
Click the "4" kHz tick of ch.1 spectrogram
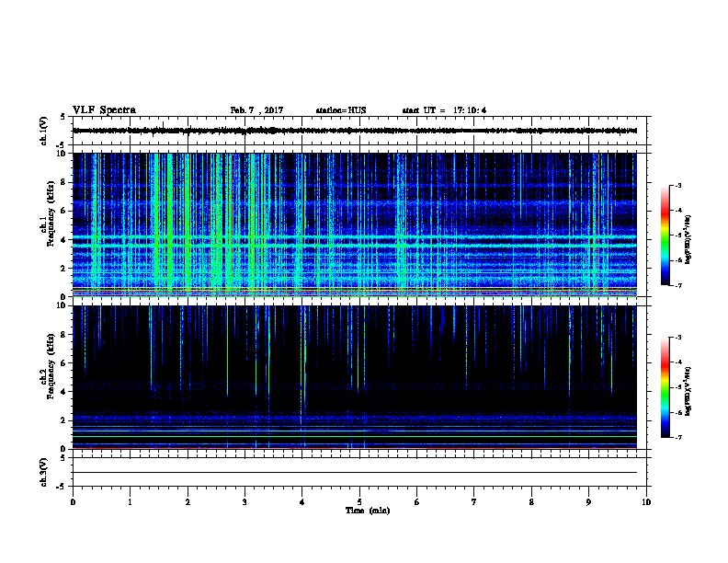tap(63, 240)
